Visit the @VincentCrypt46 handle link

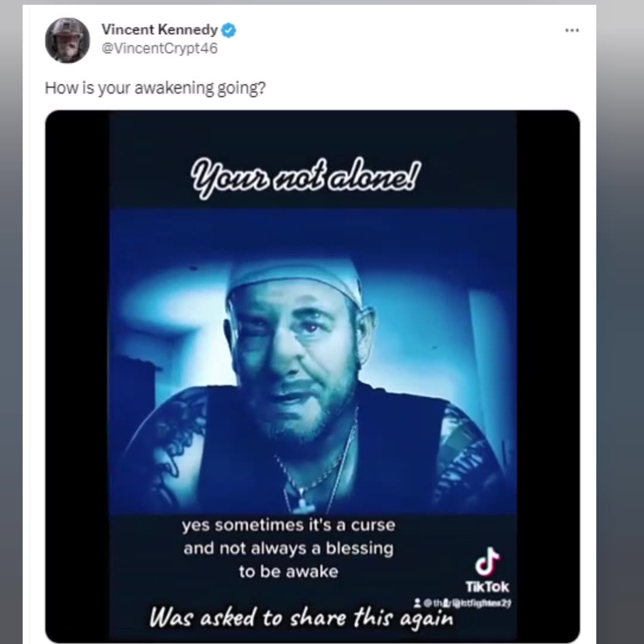[x=159, y=49]
